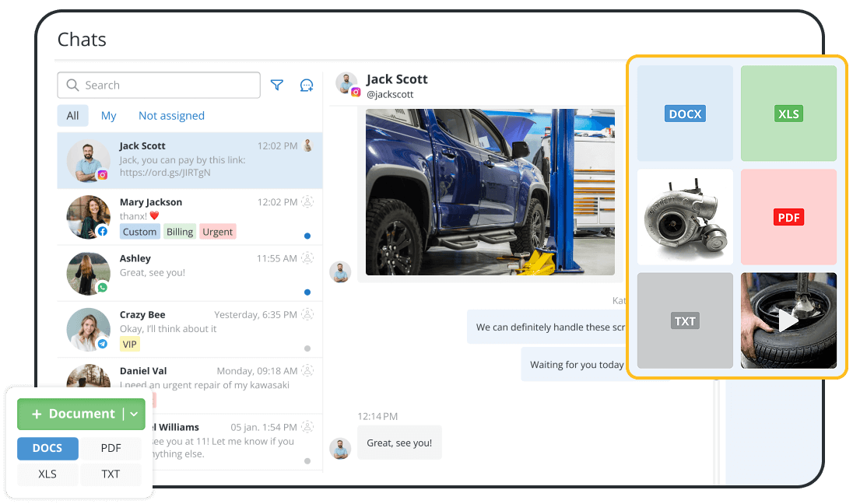Expand the Document button's dropdown chevron

[x=132, y=414]
